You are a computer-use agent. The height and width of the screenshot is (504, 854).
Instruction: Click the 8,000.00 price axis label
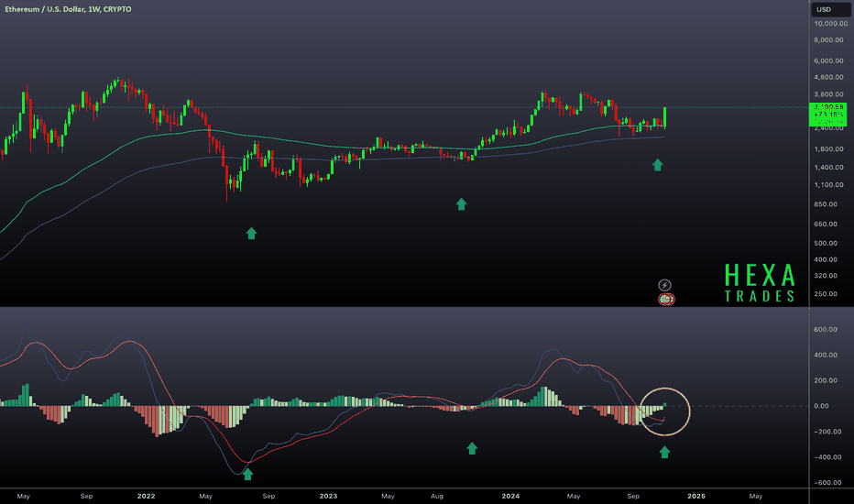(x=828, y=40)
